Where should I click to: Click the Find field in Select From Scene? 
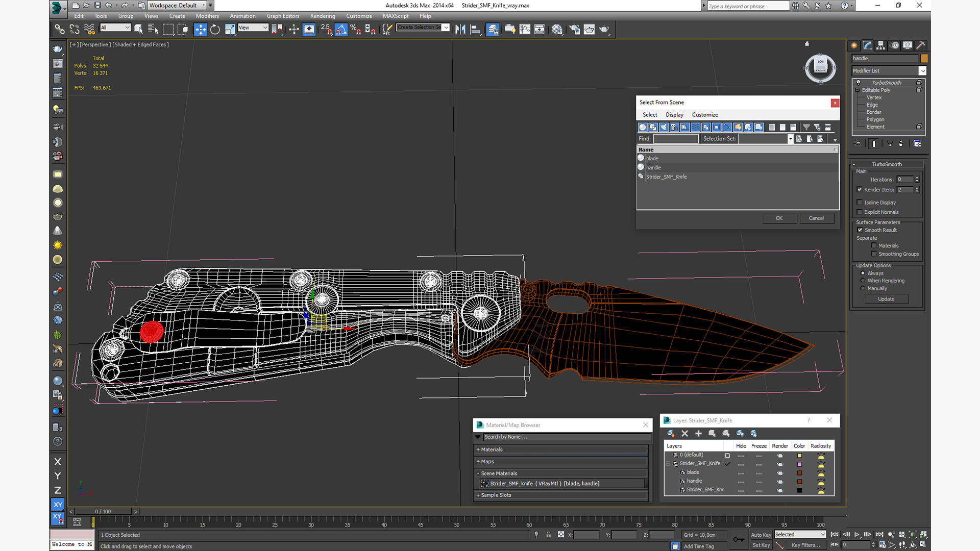point(676,139)
